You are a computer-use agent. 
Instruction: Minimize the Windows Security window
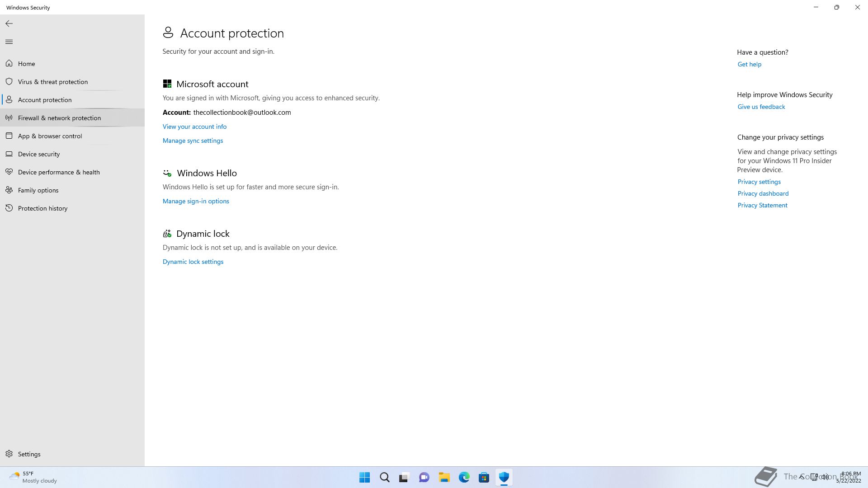(816, 7)
